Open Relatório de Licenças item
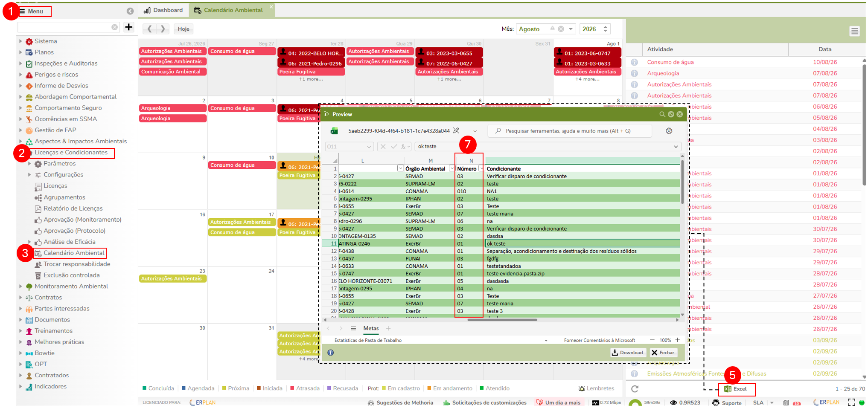Image resolution: width=868 pixels, height=408 pixels. tap(73, 208)
